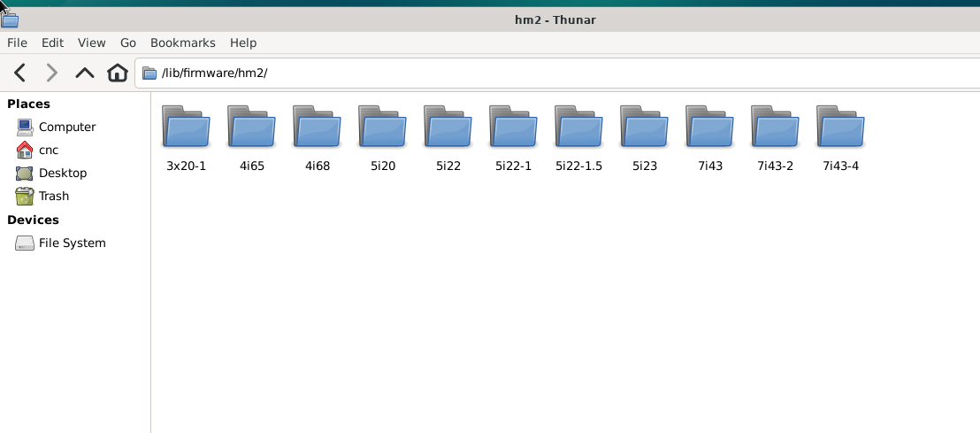Click the File System drive icon
The width and height of the screenshot is (980, 433).
[25, 243]
